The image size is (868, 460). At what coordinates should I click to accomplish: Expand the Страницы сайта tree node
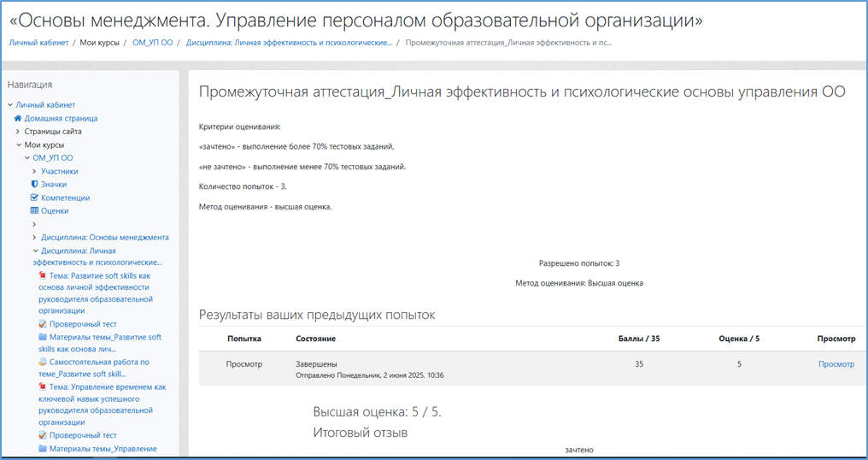pos(18,132)
